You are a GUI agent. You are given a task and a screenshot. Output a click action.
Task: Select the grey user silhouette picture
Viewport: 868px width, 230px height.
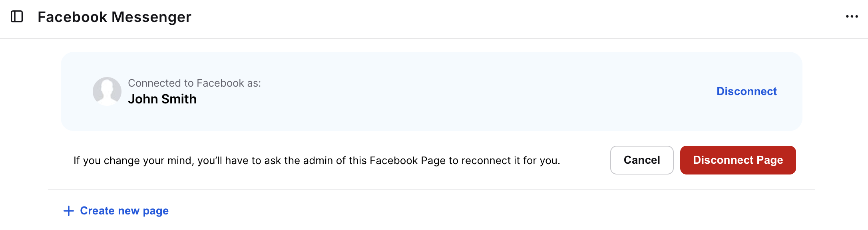pyautogui.click(x=107, y=91)
